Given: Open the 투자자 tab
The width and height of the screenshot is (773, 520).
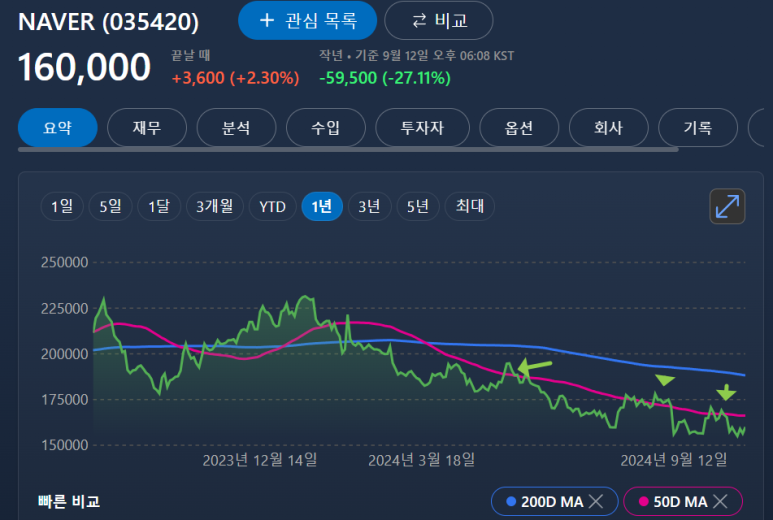Looking at the screenshot, I should 422,128.
